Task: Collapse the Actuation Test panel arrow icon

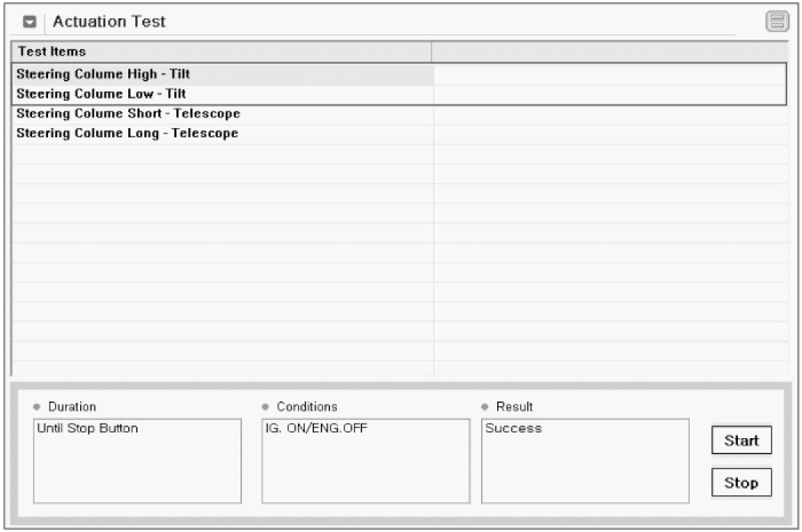Action: tap(29, 22)
